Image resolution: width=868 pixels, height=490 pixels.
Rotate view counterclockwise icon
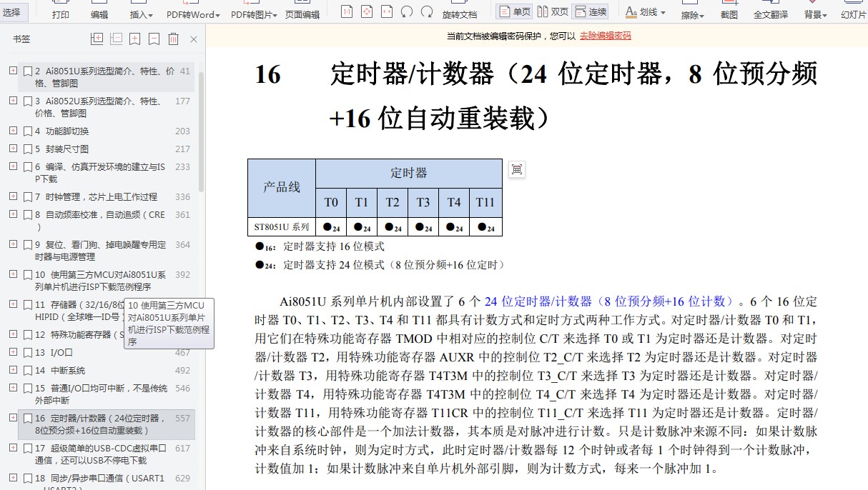[x=407, y=11]
